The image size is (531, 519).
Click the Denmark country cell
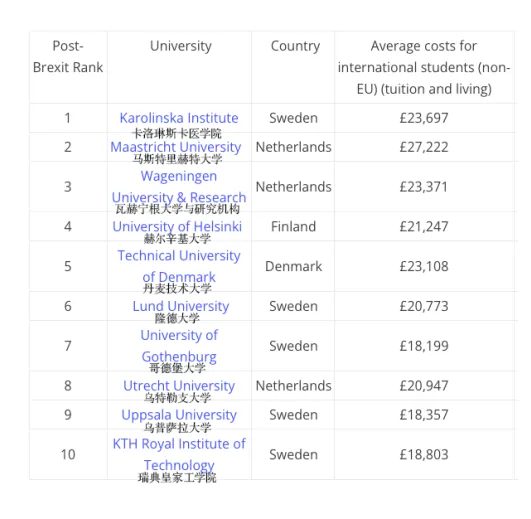pyautogui.click(x=293, y=266)
